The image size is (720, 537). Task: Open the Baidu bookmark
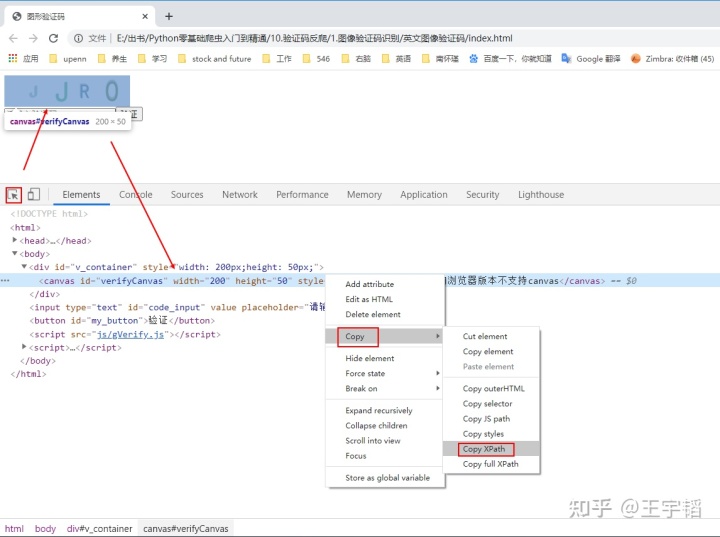(x=510, y=59)
